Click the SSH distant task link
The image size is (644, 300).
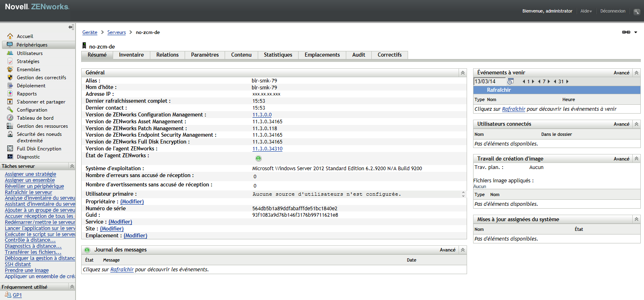click(x=18, y=264)
